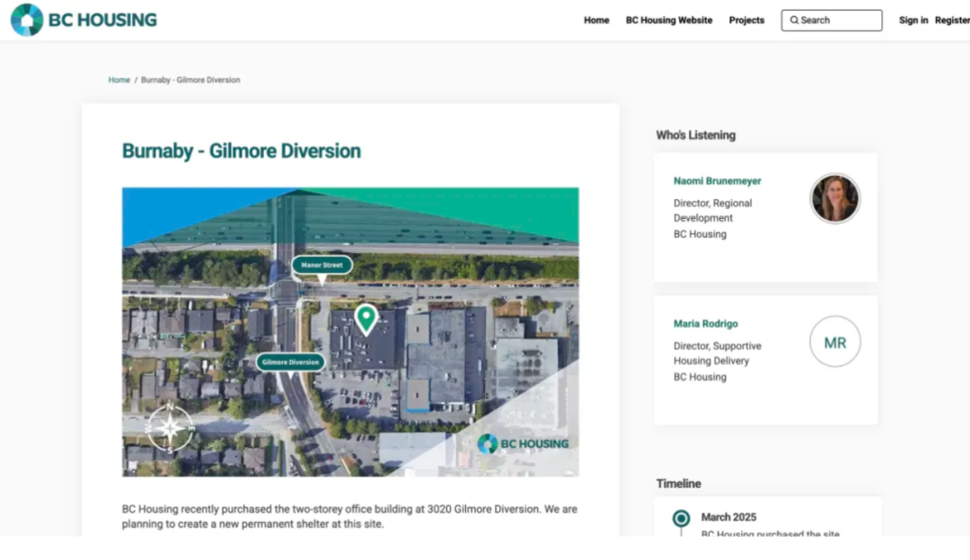Open Maria Rodrigo's name link
This screenshot has width=970, height=560.
706,324
